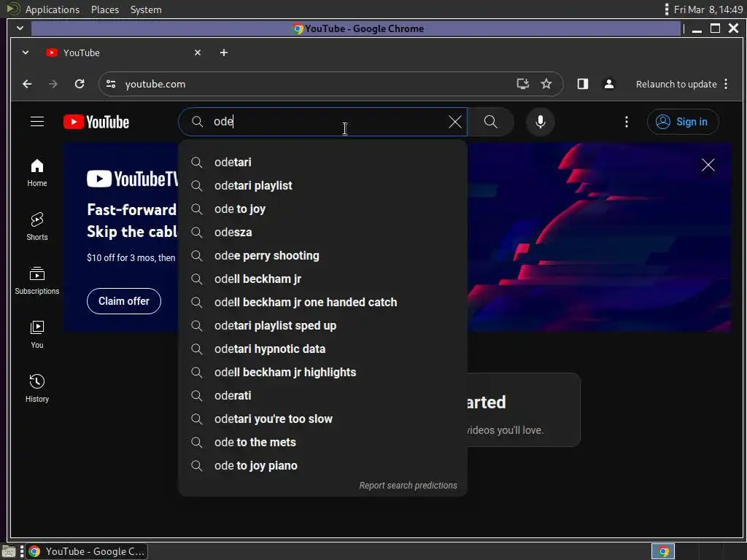The height and width of the screenshot is (560, 747).
Task: Click the Claim offer button
Action: (x=124, y=301)
